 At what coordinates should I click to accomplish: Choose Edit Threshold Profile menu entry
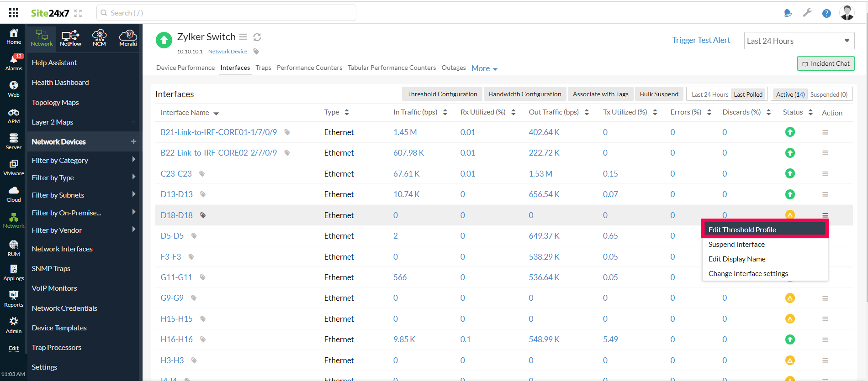[765, 230]
